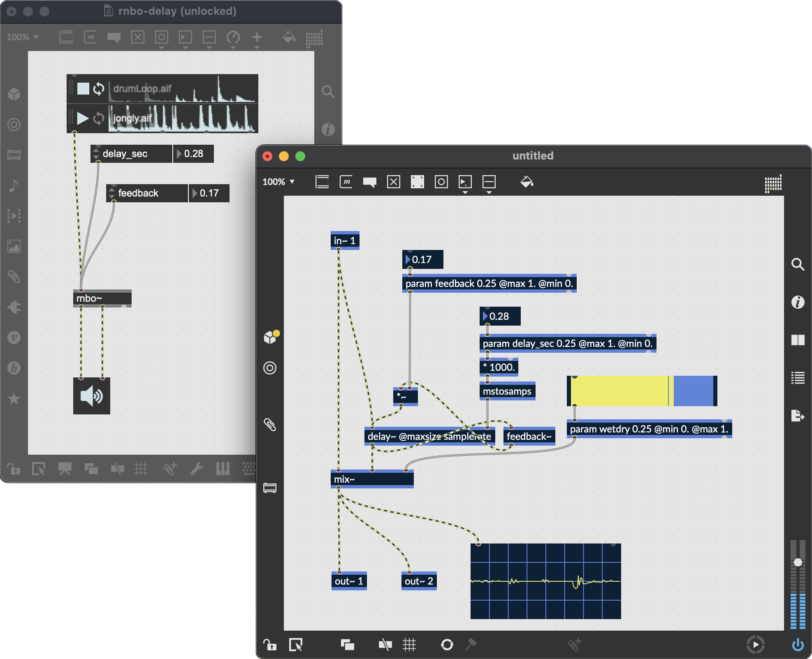Click the delay_sec attrui label

click(125, 154)
